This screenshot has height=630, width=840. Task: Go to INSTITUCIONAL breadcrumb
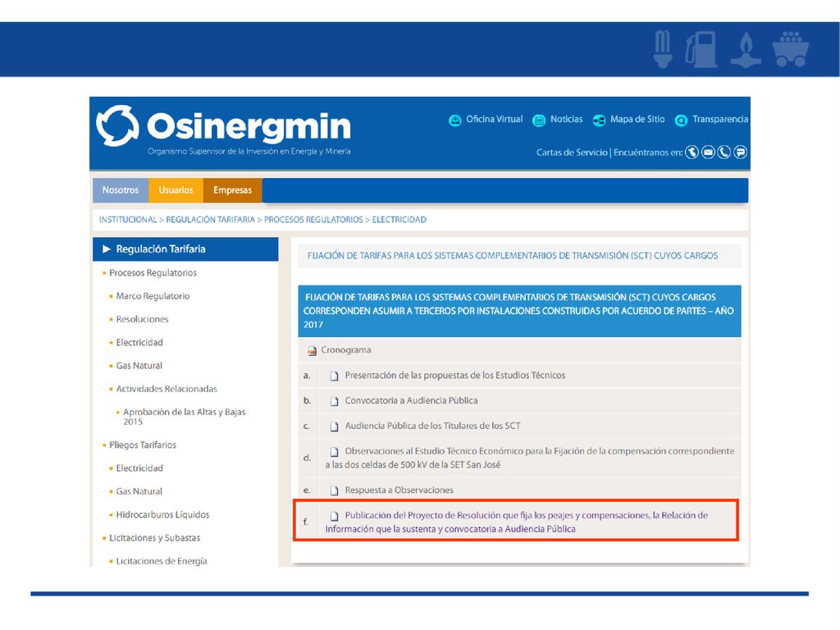coord(128,220)
